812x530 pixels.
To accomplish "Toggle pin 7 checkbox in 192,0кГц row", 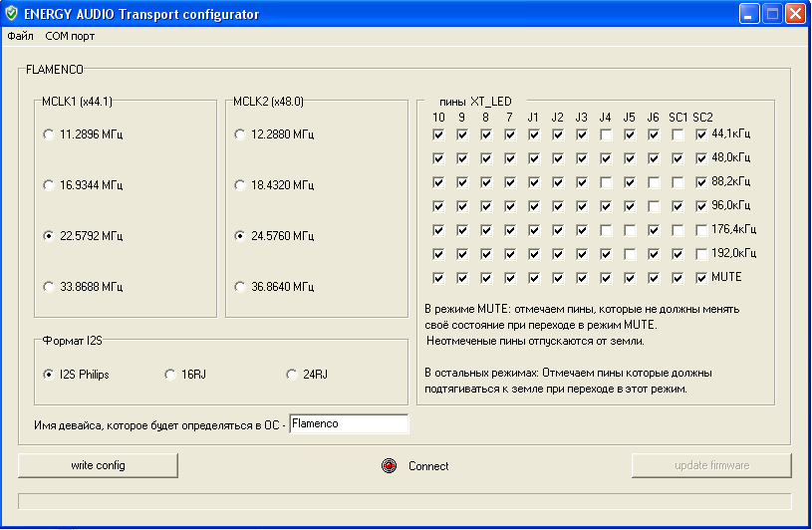I will pyautogui.click(x=510, y=254).
